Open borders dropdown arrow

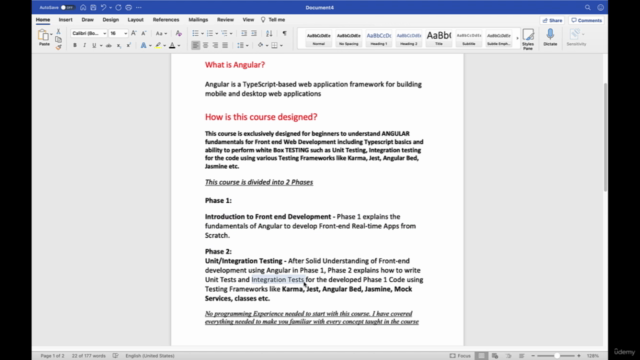281,45
